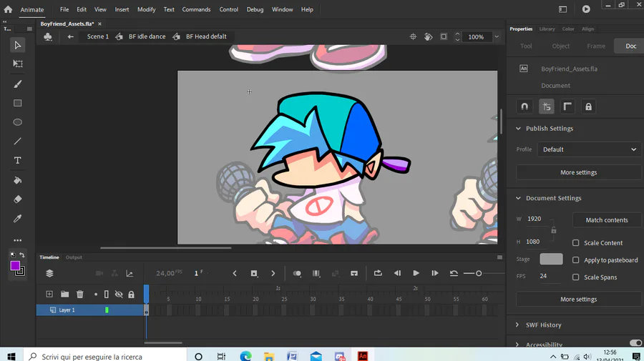Toggle the snapping magnet icon
The height and width of the screenshot is (361, 644).
click(525, 107)
